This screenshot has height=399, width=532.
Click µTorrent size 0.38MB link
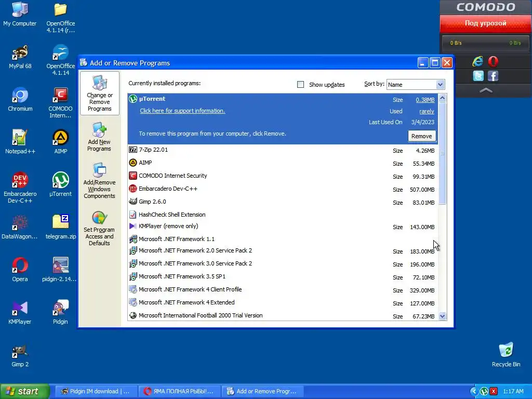pos(425,100)
